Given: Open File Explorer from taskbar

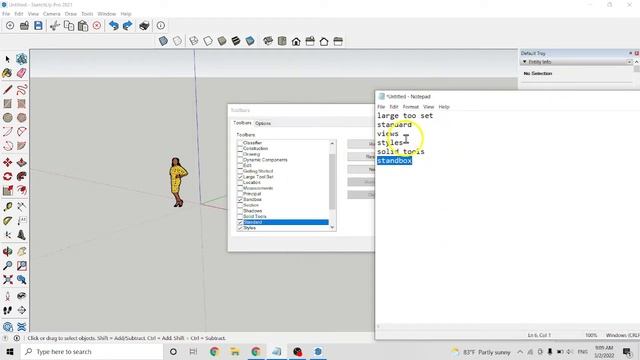Looking at the screenshot, I should (235, 351).
